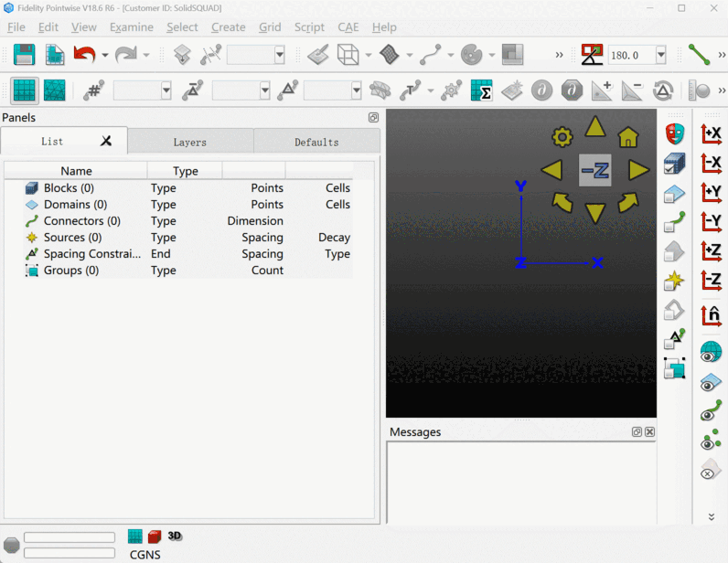Set view to +X axis
Viewport: 728px width, 563px height.
click(x=712, y=134)
